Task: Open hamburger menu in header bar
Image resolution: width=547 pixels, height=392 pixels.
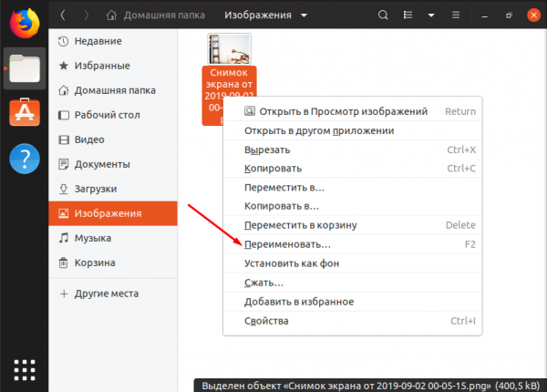Action: click(456, 15)
